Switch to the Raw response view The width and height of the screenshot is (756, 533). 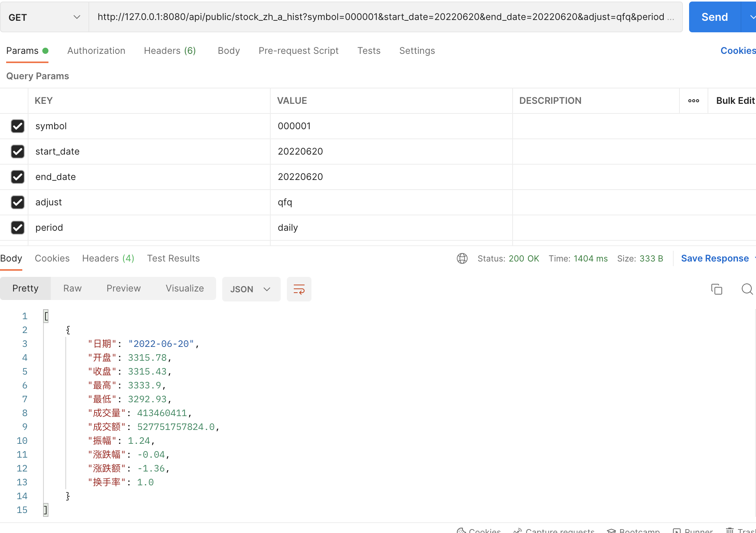72,288
